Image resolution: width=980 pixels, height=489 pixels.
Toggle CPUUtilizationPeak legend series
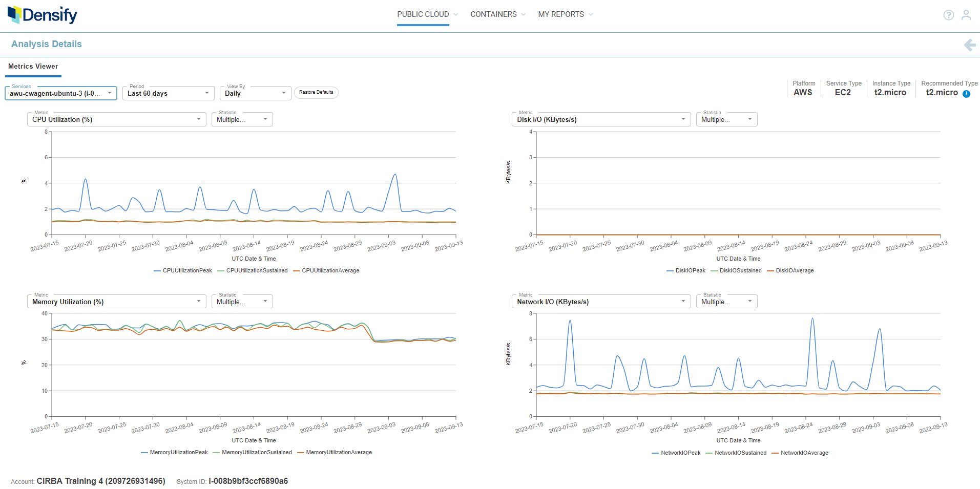tap(183, 270)
